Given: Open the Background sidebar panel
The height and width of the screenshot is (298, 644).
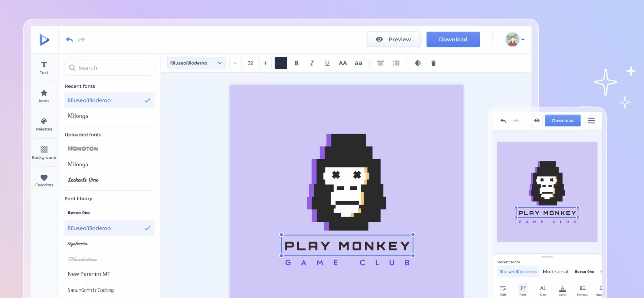Looking at the screenshot, I should pyautogui.click(x=44, y=153).
